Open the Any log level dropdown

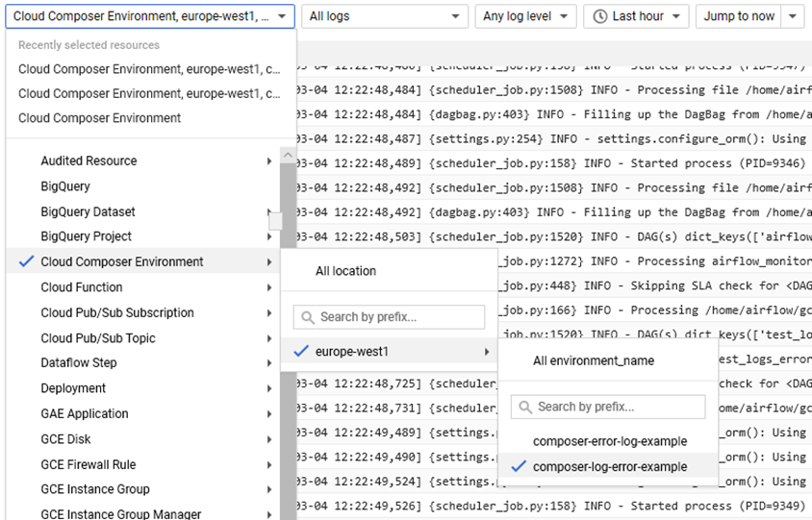tap(525, 16)
